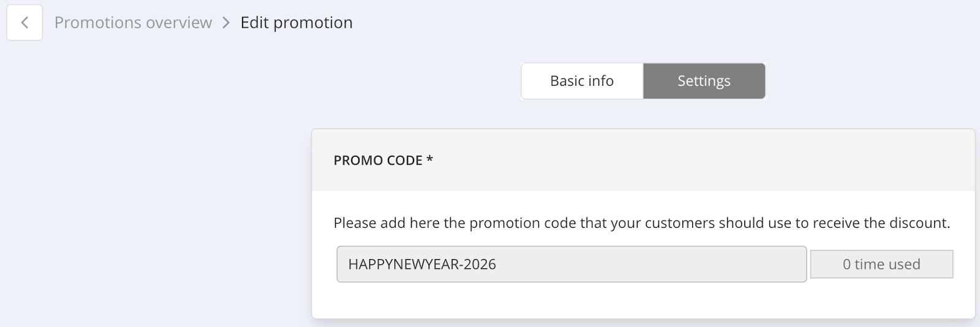The width and height of the screenshot is (980, 327).
Task: Focus the HAPPYNEWYEAR-2026 promo code field
Action: click(x=571, y=265)
